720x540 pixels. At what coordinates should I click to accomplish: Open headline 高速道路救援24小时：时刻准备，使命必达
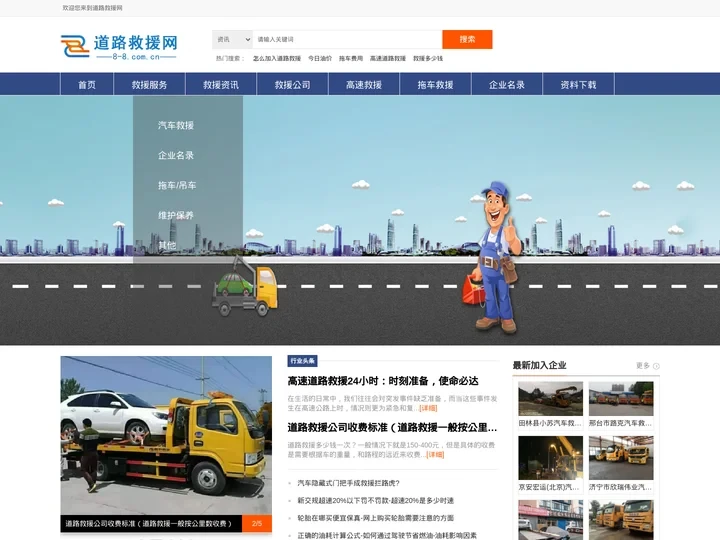(383, 381)
